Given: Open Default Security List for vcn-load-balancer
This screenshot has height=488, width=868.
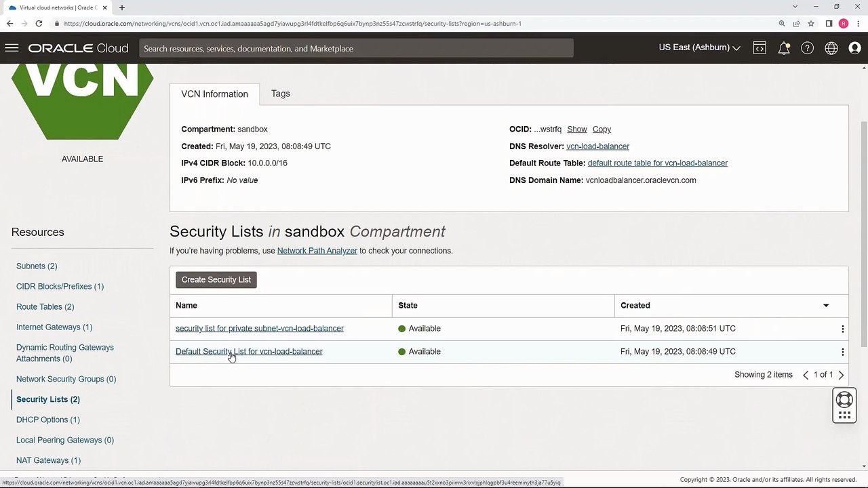Looking at the screenshot, I should pyautogui.click(x=249, y=352).
